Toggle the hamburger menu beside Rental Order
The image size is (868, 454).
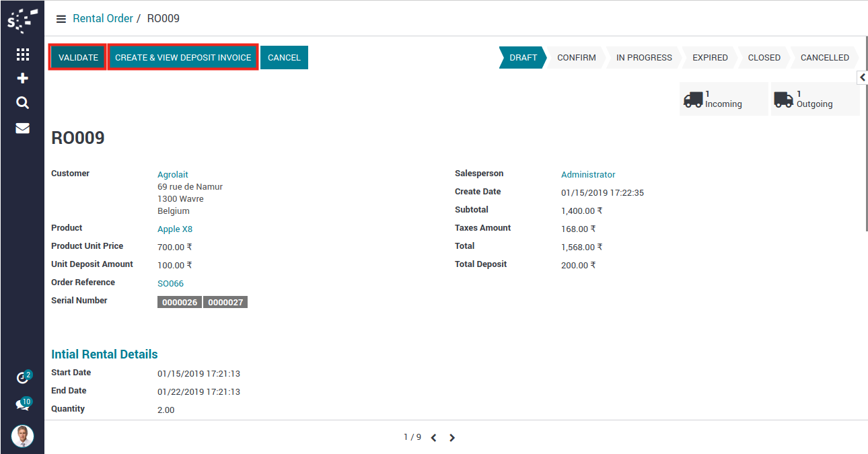61,19
